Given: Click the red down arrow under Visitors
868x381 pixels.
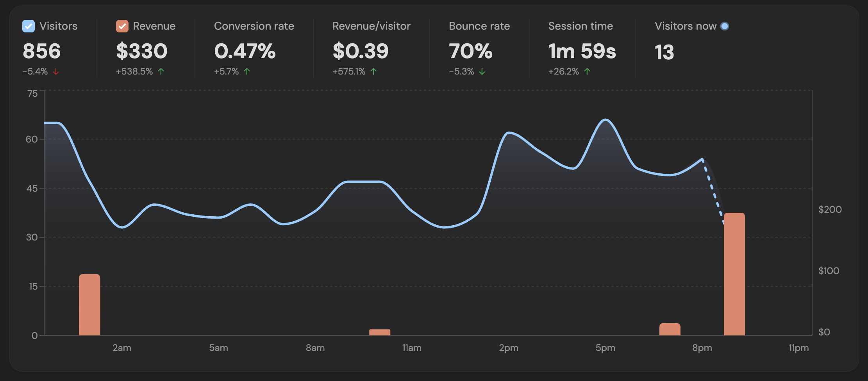Looking at the screenshot, I should (56, 71).
